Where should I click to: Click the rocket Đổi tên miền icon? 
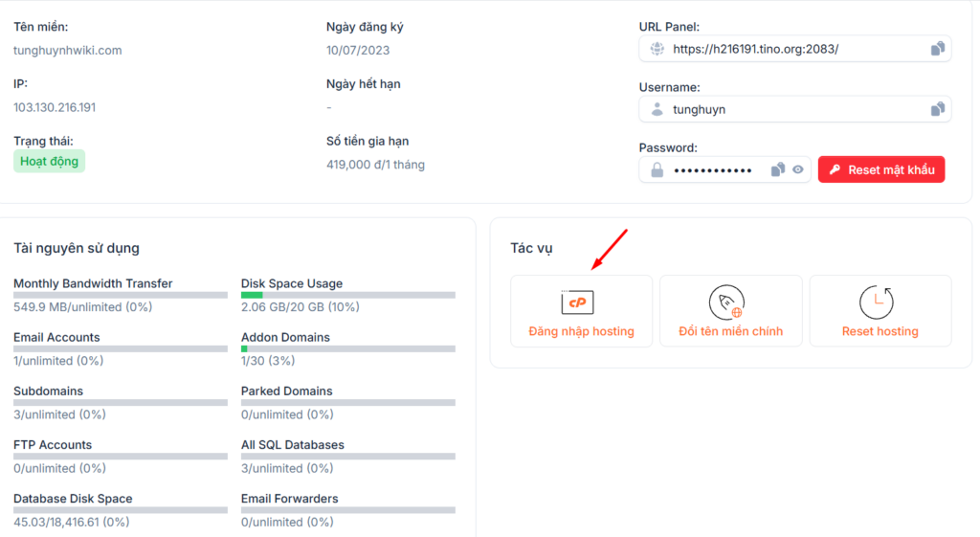(x=726, y=302)
